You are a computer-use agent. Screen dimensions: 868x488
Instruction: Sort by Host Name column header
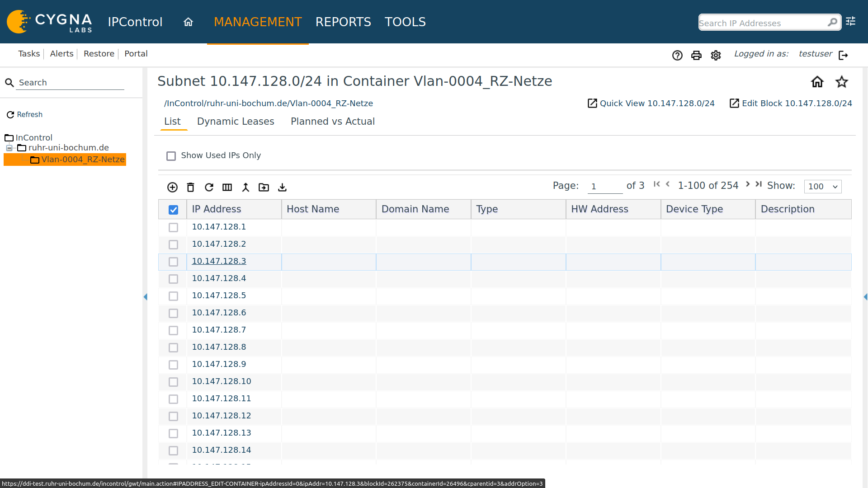pos(329,209)
